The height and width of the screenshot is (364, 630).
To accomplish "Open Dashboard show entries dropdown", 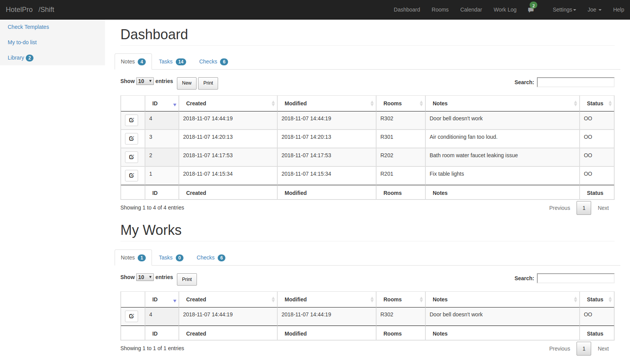I will click(x=145, y=81).
